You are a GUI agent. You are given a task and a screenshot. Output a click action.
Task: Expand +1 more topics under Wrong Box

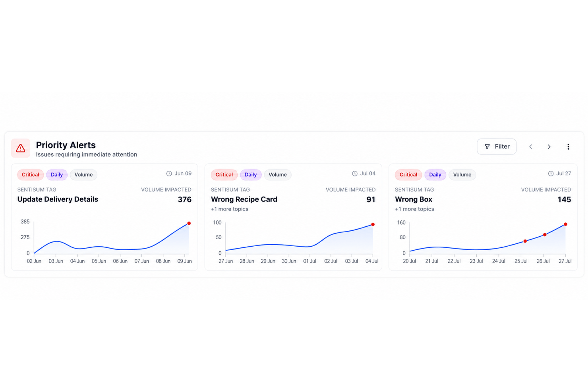click(x=414, y=209)
